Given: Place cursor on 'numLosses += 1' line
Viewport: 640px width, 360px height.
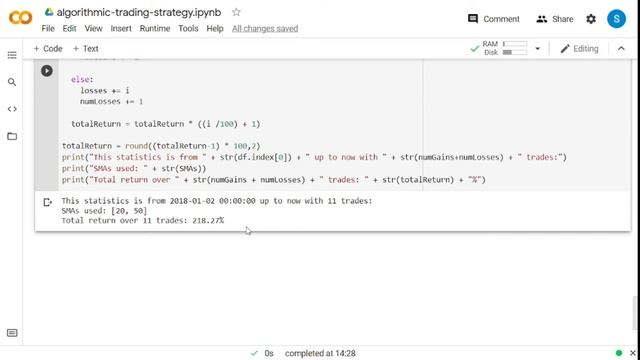Looking at the screenshot, I should pos(111,101).
